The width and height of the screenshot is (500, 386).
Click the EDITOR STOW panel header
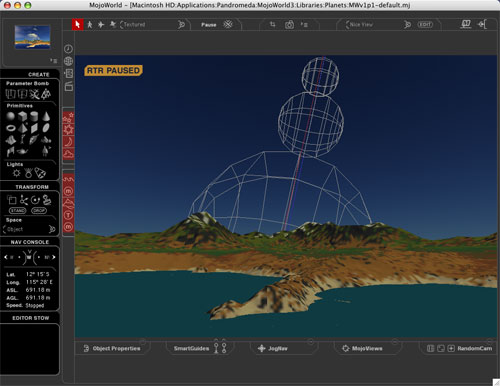click(x=31, y=318)
